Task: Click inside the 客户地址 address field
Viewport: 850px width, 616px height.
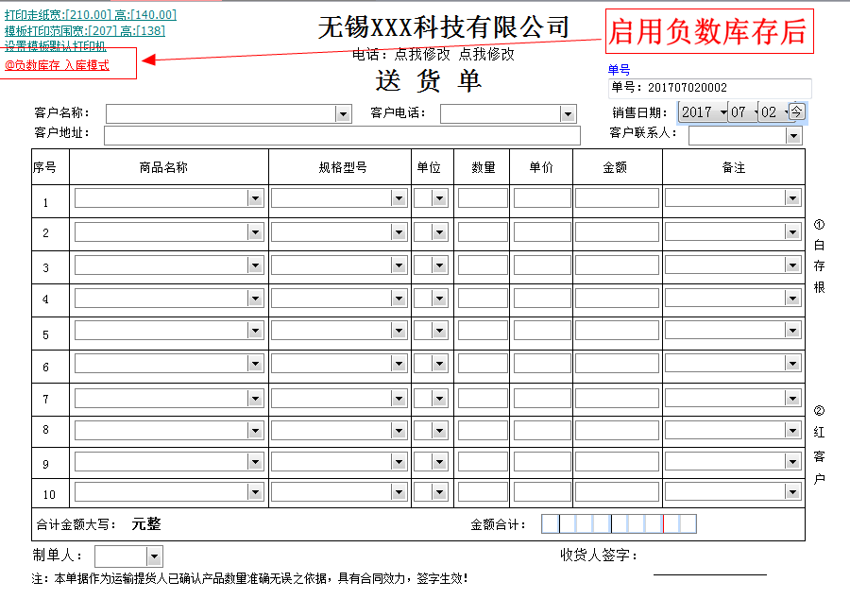Action: [x=340, y=135]
